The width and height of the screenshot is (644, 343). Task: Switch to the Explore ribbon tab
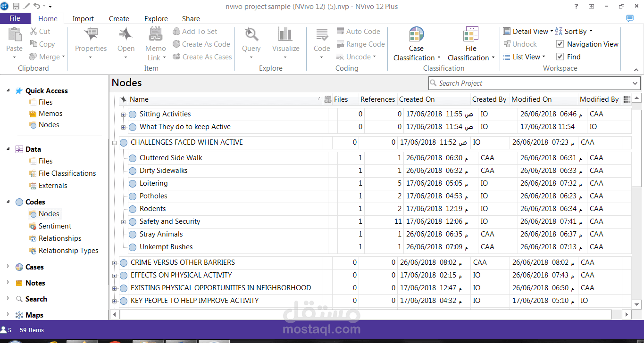click(156, 18)
